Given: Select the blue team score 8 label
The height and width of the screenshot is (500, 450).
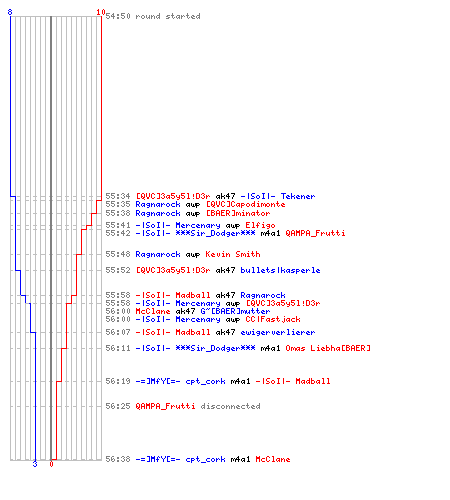Looking at the screenshot, I should point(10,12).
